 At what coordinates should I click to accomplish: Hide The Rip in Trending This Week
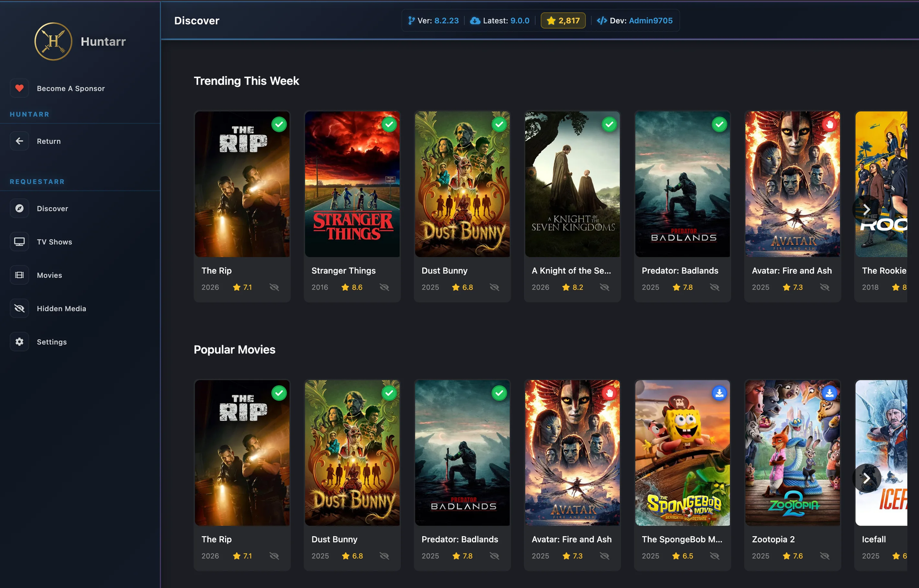(x=274, y=287)
